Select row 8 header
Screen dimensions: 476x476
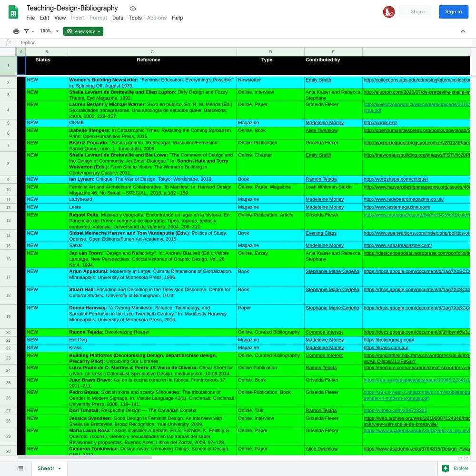pos(8,164)
